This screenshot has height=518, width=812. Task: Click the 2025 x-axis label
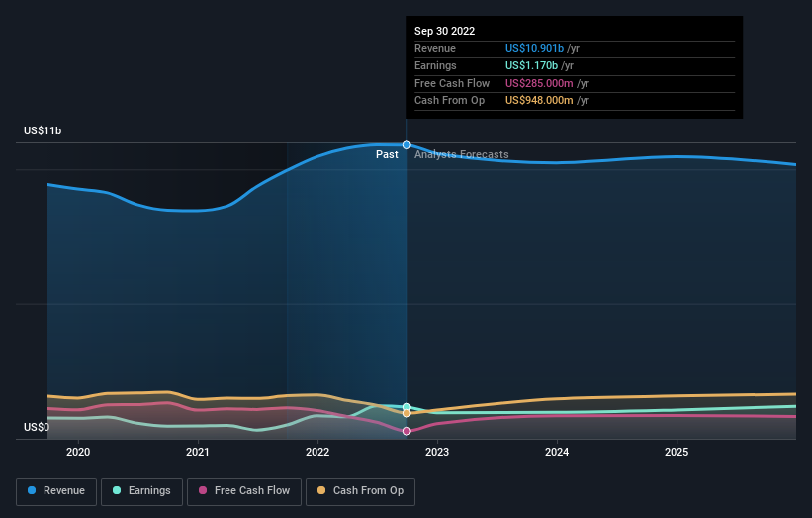click(677, 453)
